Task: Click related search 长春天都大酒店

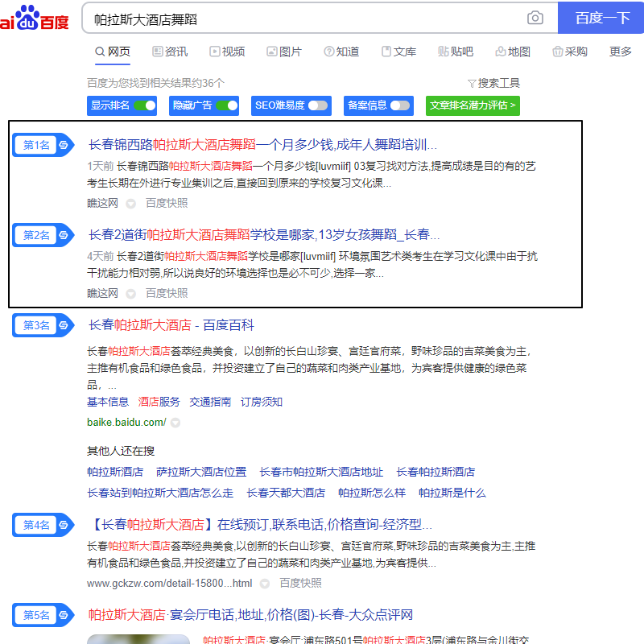Action: 286,493
